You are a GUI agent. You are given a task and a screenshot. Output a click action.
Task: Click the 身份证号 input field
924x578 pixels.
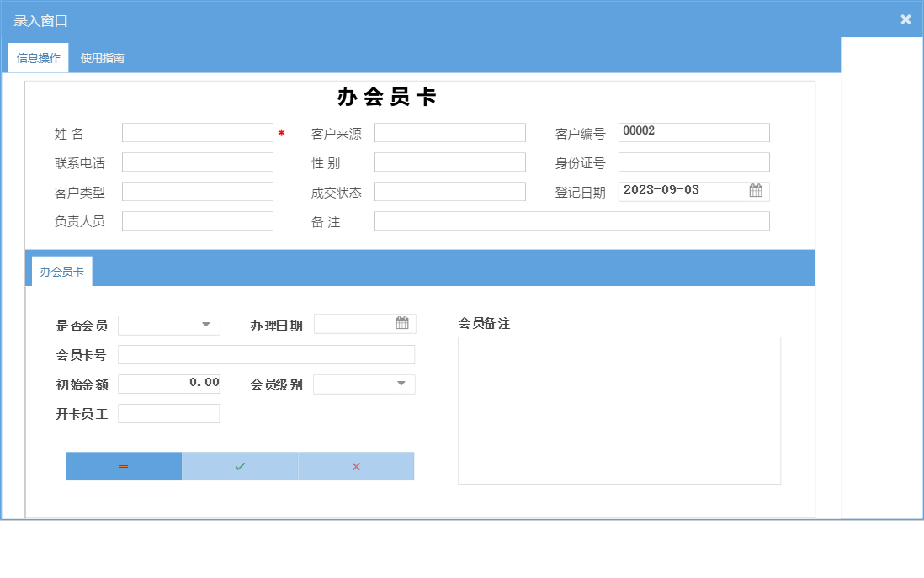[x=693, y=162]
